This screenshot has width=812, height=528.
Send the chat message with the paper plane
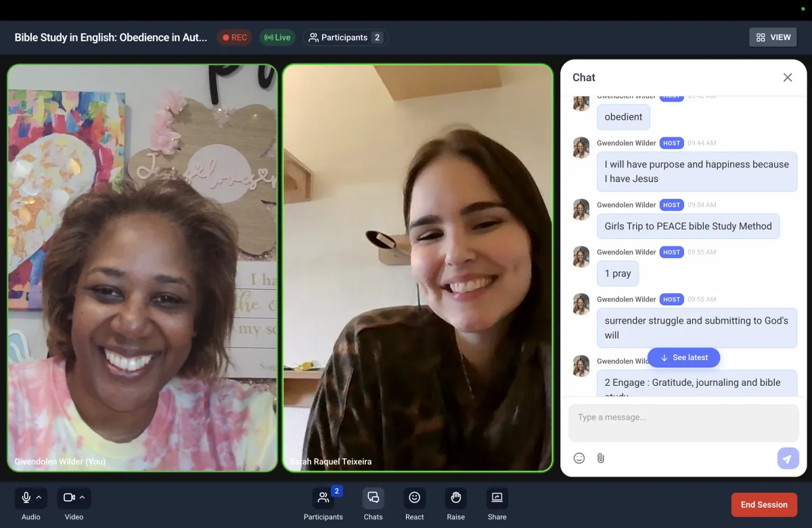pos(788,458)
